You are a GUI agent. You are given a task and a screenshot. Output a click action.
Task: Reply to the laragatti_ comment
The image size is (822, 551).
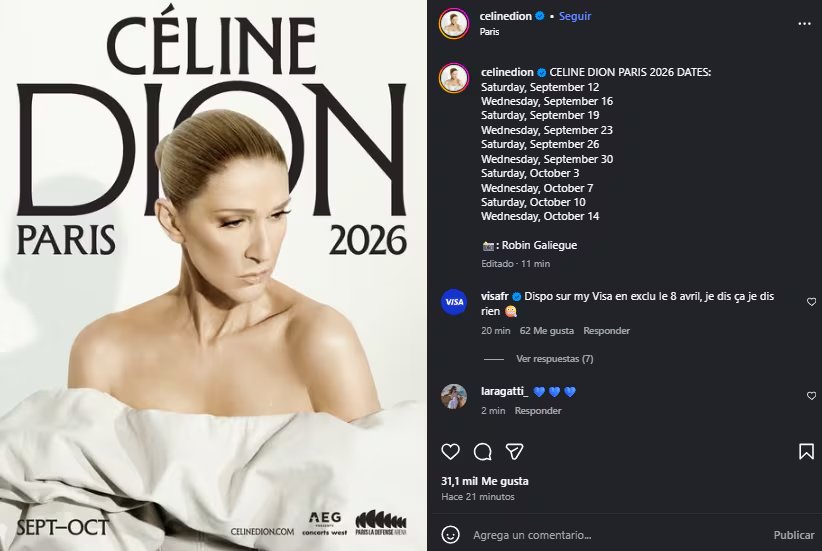pyautogui.click(x=538, y=410)
